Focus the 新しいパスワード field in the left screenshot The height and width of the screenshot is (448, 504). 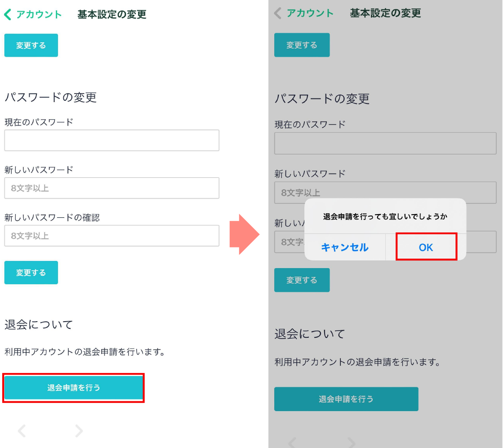click(x=112, y=188)
